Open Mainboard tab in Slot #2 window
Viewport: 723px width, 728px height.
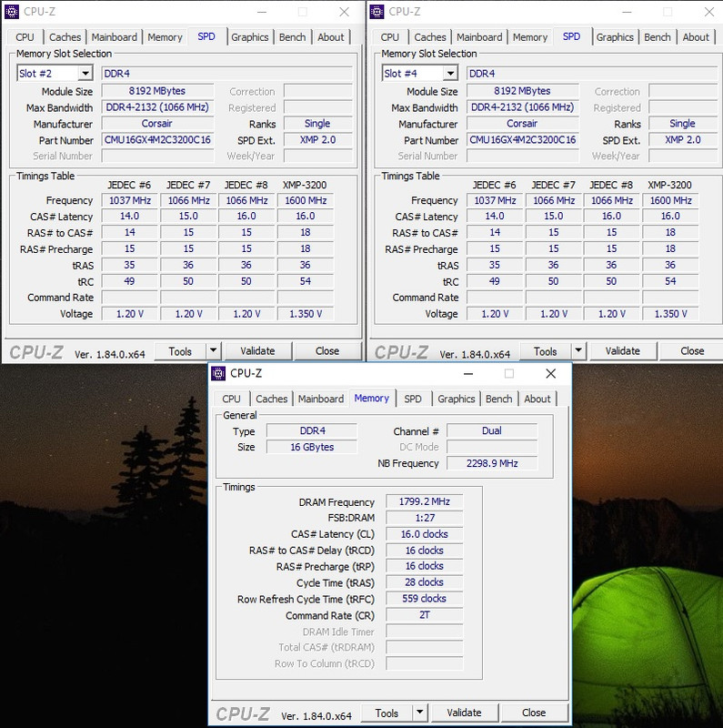tap(115, 37)
